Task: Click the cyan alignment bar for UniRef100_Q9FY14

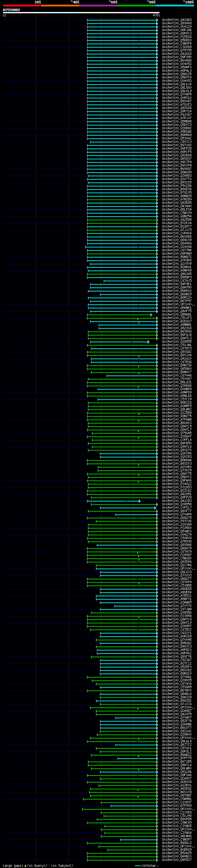Action: pyautogui.click(x=122, y=111)
